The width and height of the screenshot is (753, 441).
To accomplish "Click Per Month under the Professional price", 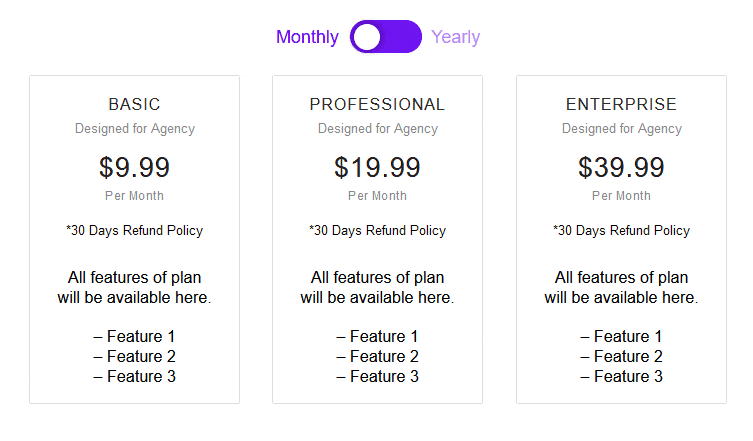I will click(x=377, y=196).
